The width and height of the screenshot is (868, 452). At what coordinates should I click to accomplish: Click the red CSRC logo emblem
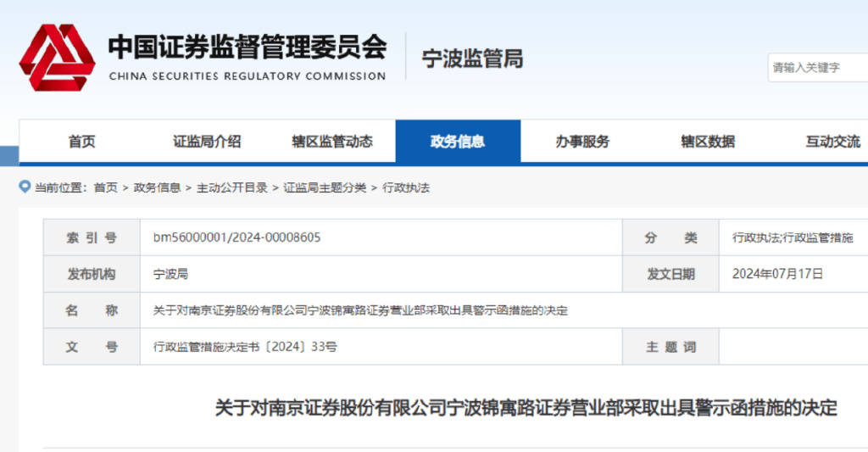(x=57, y=57)
